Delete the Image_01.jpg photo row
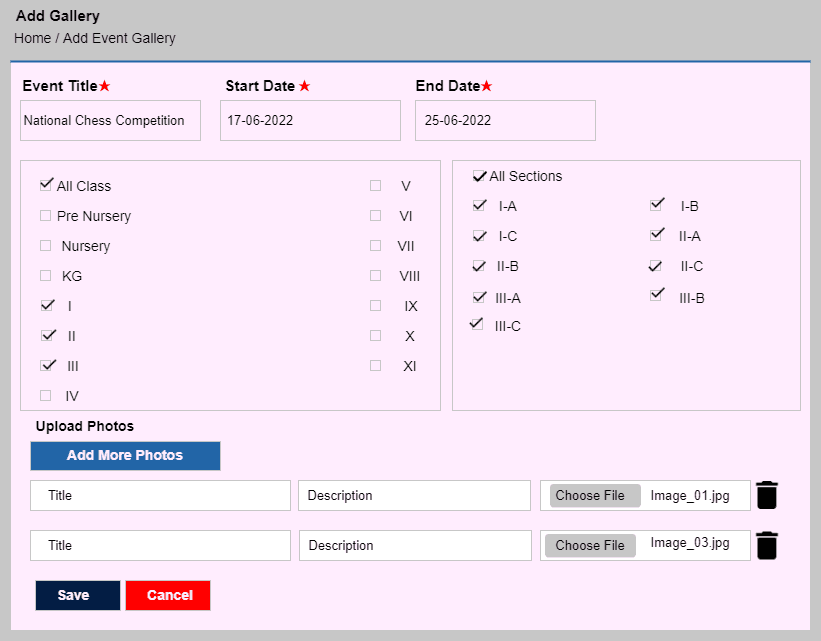The height and width of the screenshot is (641, 821). click(x=767, y=495)
